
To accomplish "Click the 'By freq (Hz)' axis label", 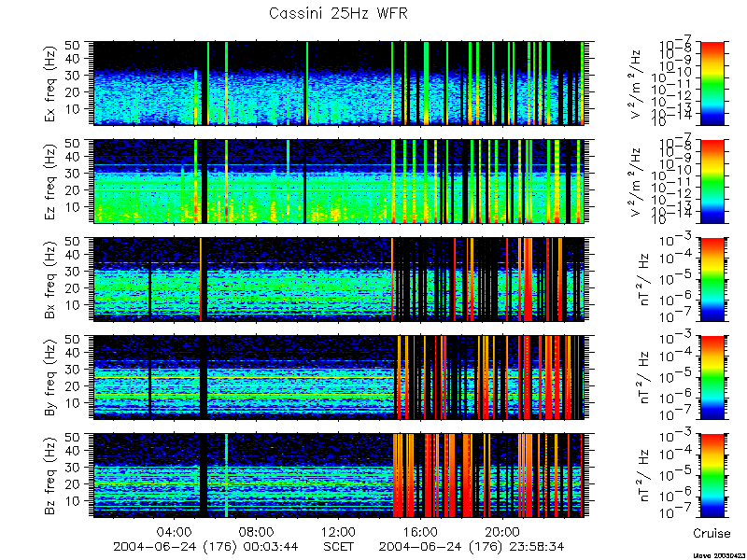I will (x=50, y=377).
